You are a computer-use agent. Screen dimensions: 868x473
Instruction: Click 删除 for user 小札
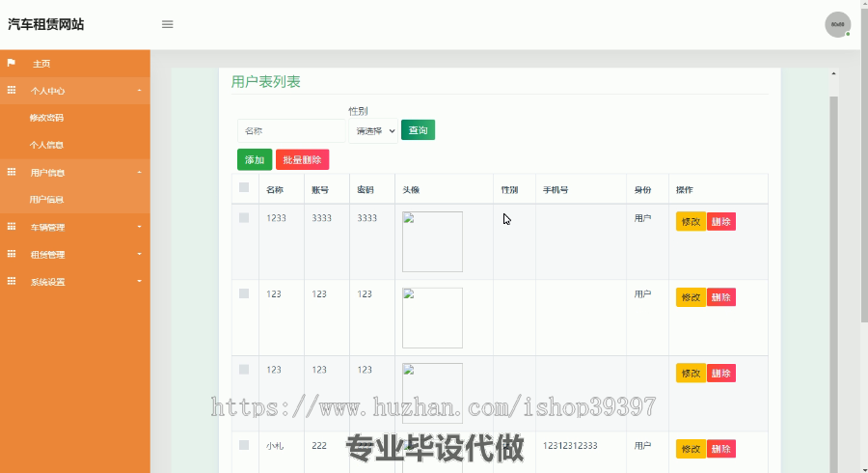click(720, 449)
